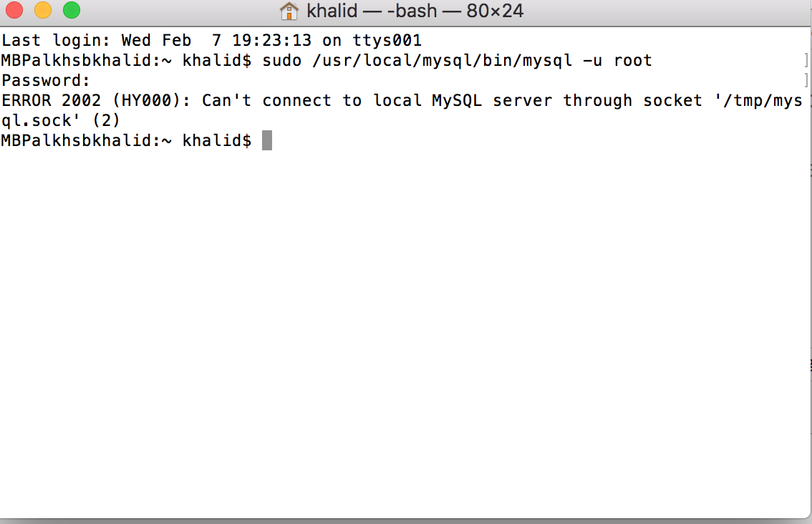Click the "ttys001" terminal name
The height and width of the screenshot is (524, 812).
[x=386, y=40]
